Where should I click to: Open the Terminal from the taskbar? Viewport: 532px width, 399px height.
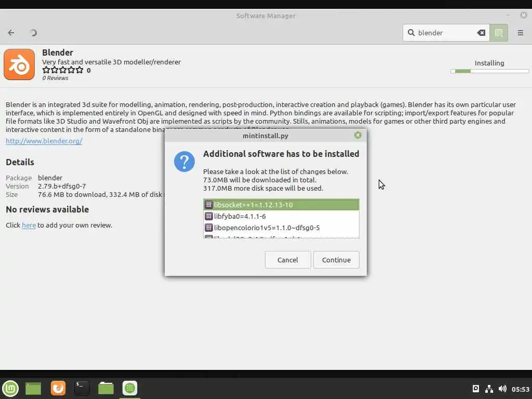[x=82, y=388]
